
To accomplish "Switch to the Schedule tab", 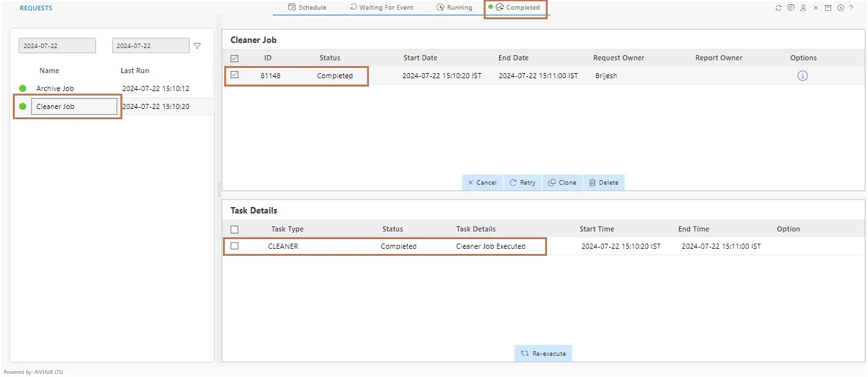I will [307, 8].
